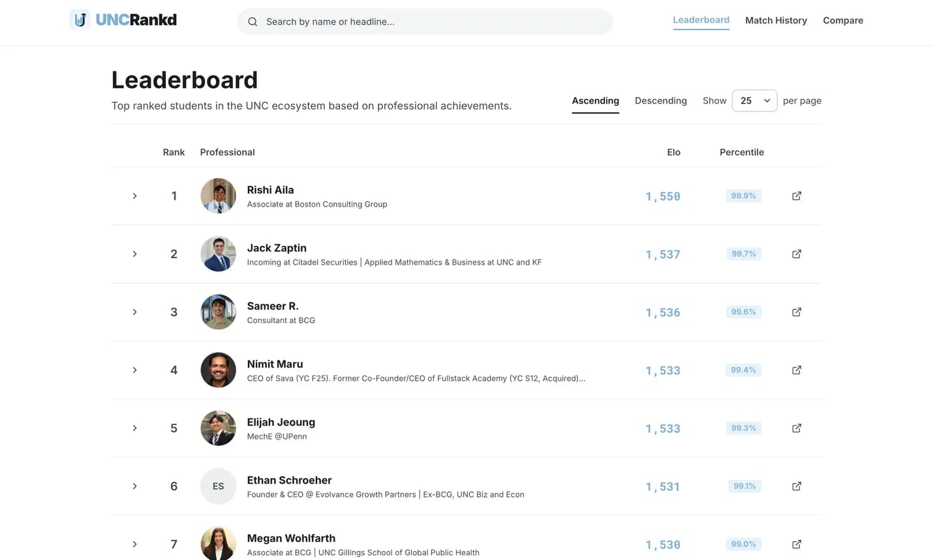Image resolution: width=933 pixels, height=560 pixels.
Task: Click the Percentile column header
Action: (x=741, y=152)
